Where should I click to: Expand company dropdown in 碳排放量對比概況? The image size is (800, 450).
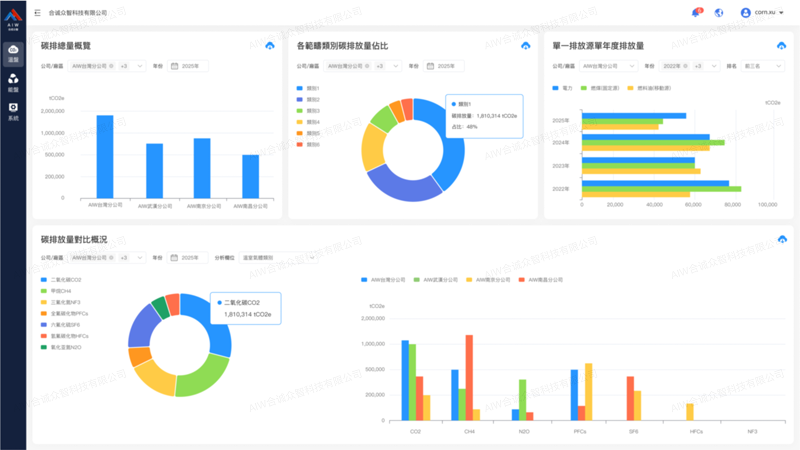139,258
